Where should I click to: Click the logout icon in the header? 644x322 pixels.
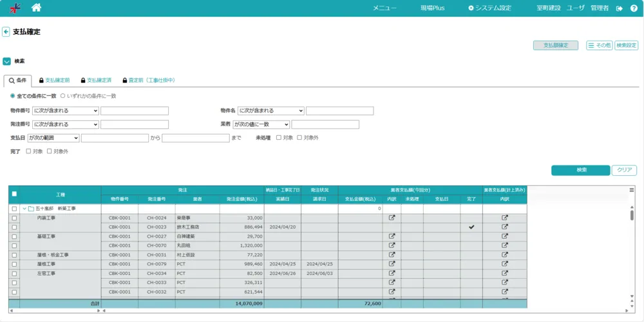620,8
